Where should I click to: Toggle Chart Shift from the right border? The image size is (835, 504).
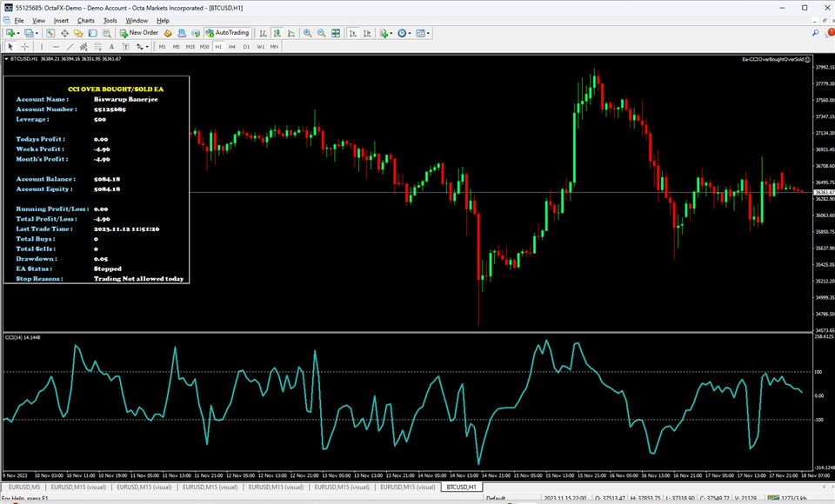point(367,33)
